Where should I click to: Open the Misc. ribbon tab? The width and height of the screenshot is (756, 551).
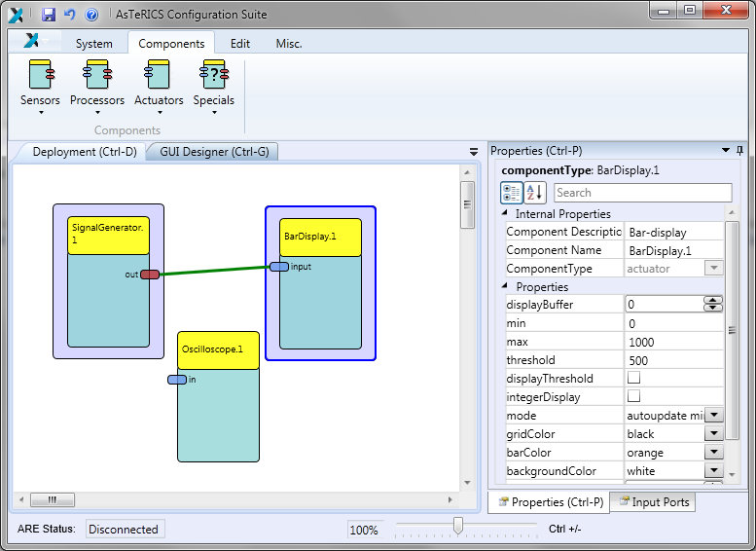(289, 44)
